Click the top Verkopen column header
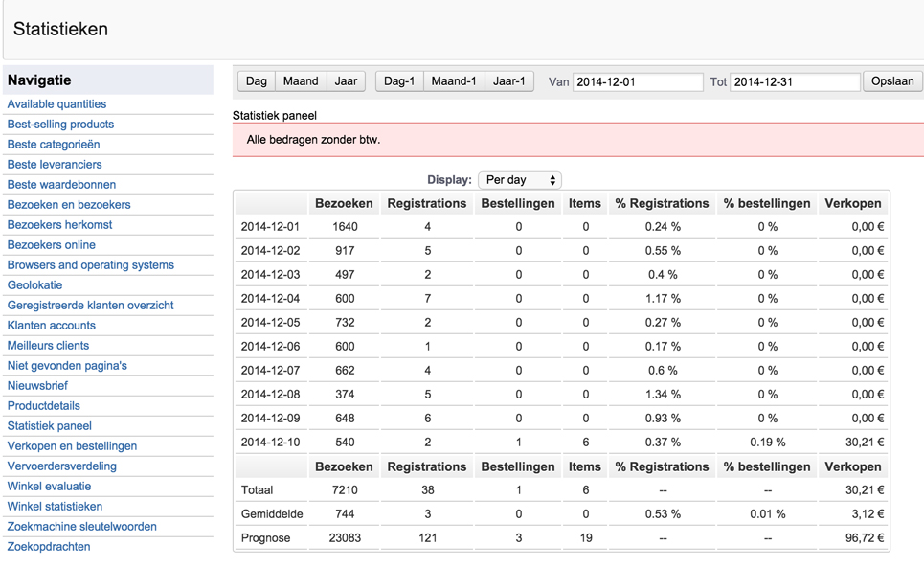This screenshot has width=924, height=568. 853,203
